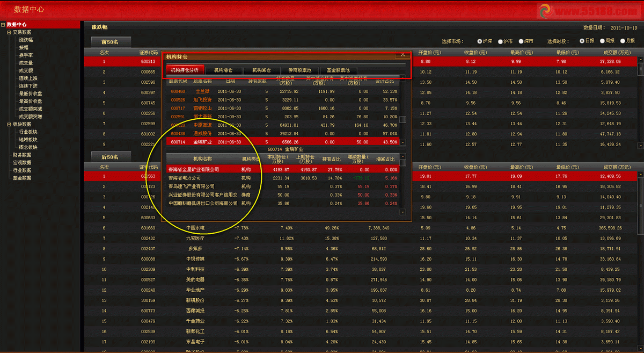This screenshot has height=353, width=644.
Task: Select the 沪市 market radio button
Action: tap(500, 41)
